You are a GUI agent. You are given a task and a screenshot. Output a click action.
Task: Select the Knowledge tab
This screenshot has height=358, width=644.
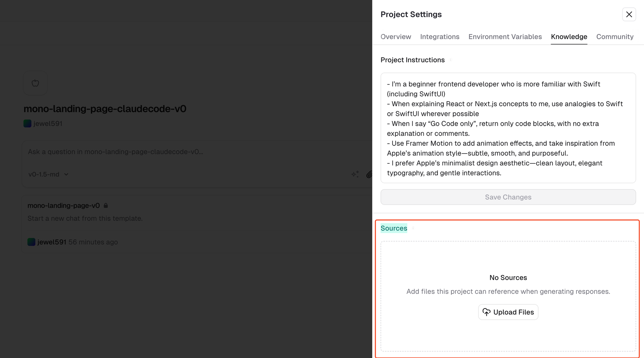[569, 37]
